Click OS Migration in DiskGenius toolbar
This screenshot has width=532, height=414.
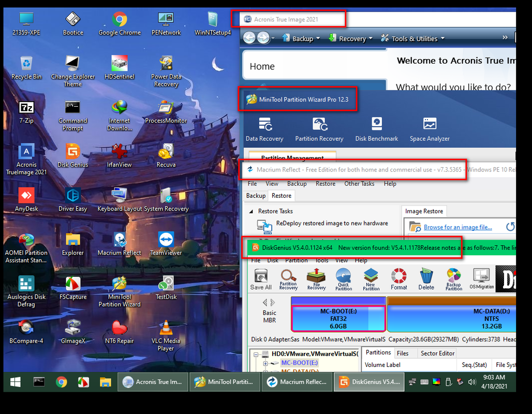[481, 279]
